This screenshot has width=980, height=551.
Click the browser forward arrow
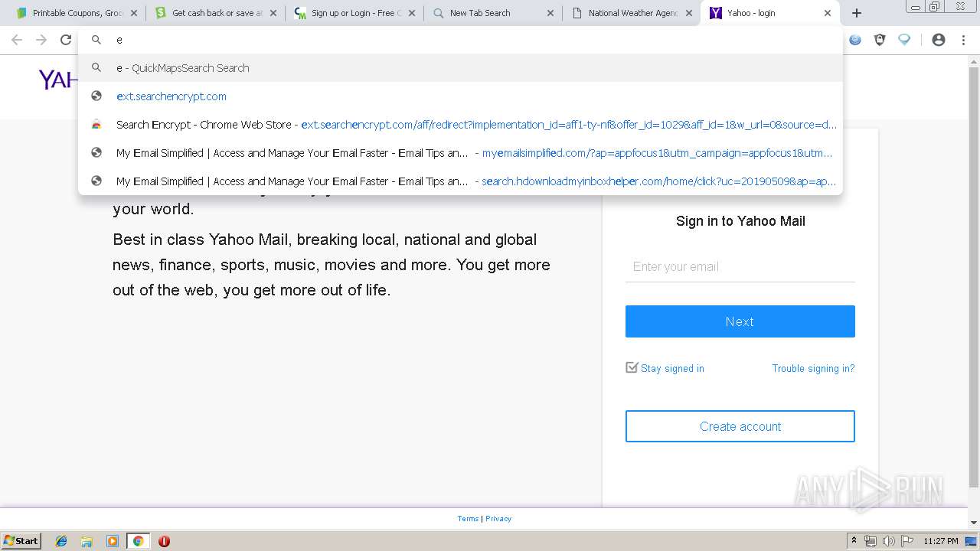41,40
